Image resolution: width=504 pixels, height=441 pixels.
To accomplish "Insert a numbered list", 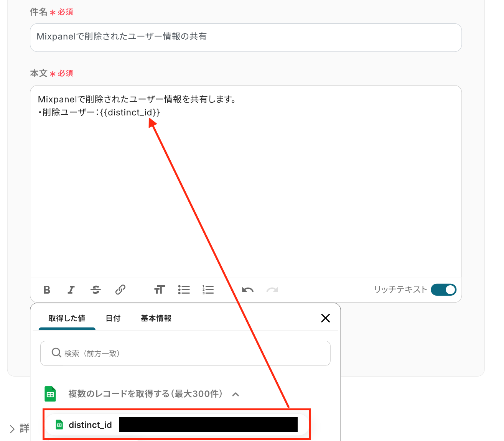I will pyautogui.click(x=208, y=290).
